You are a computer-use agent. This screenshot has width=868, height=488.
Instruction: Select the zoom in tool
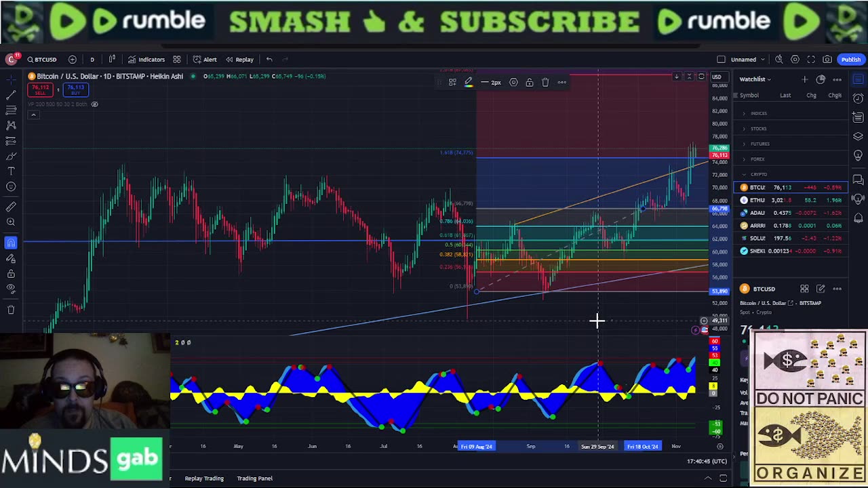[11, 222]
